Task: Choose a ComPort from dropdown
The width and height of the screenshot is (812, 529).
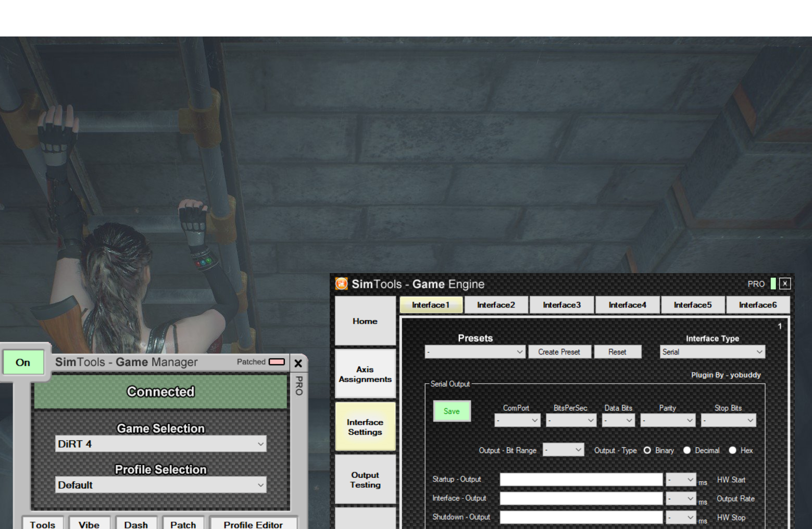Action: [517, 420]
